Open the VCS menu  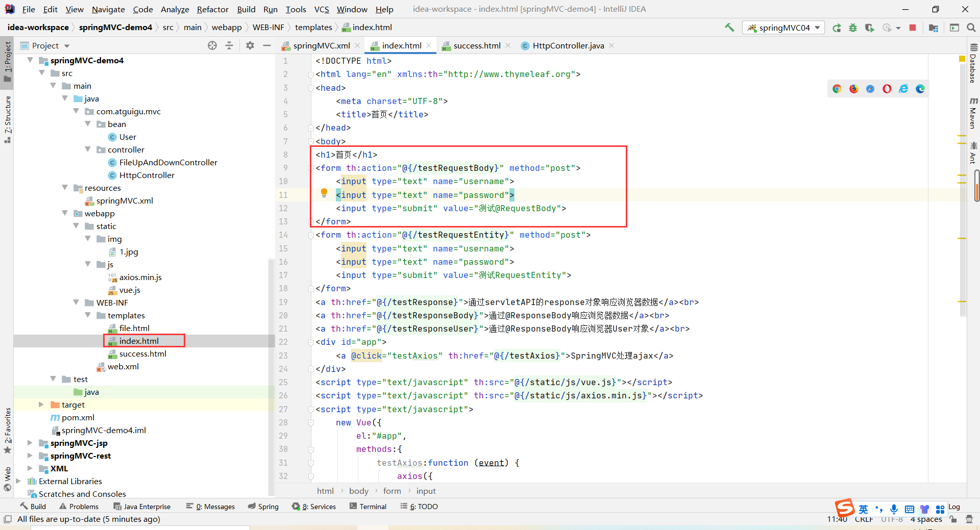click(322, 9)
